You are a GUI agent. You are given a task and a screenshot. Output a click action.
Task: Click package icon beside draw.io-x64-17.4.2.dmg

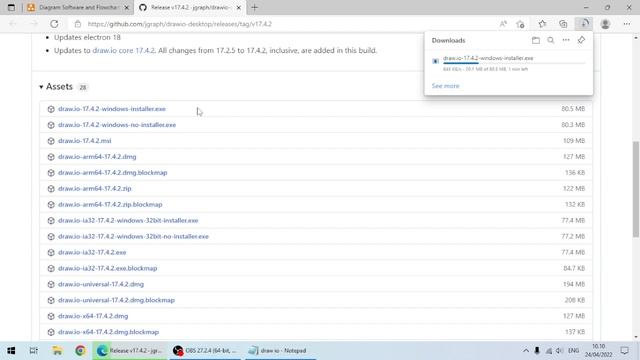51,316
